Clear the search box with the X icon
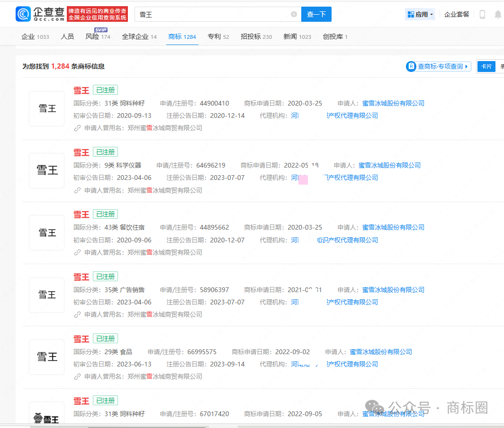 pyautogui.click(x=294, y=14)
